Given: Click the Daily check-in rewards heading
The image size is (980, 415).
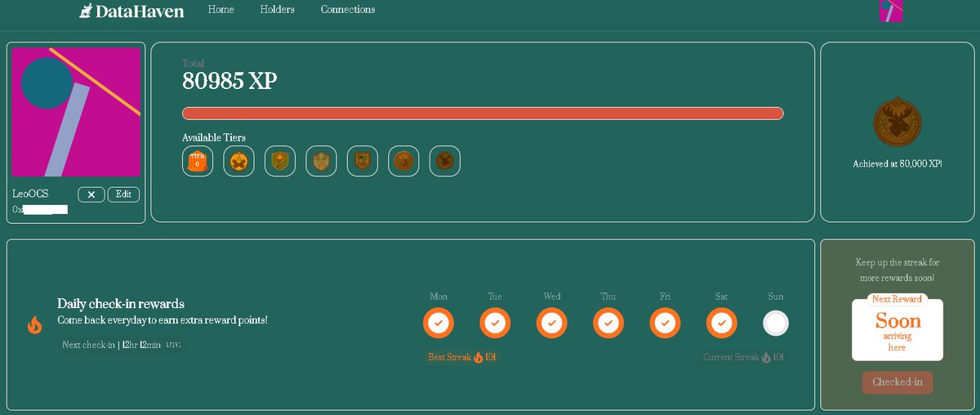Looking at the screenshot, I should (121, 304).
